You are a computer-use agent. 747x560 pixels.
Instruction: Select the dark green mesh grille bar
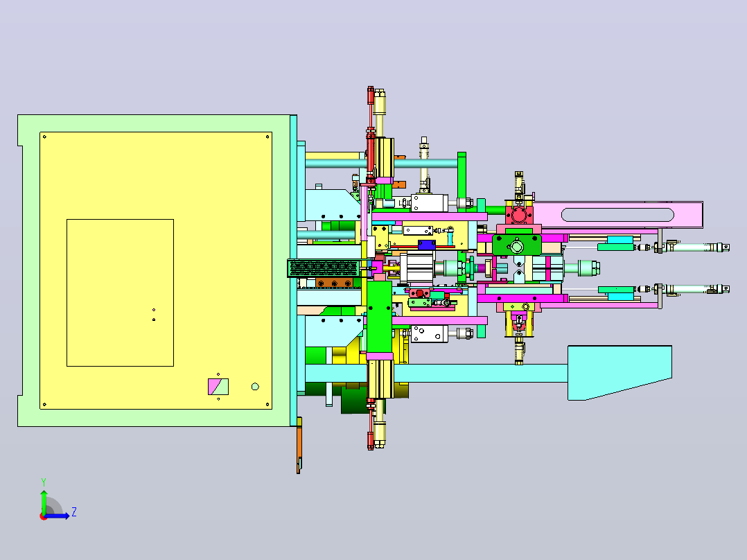(324, 268)
